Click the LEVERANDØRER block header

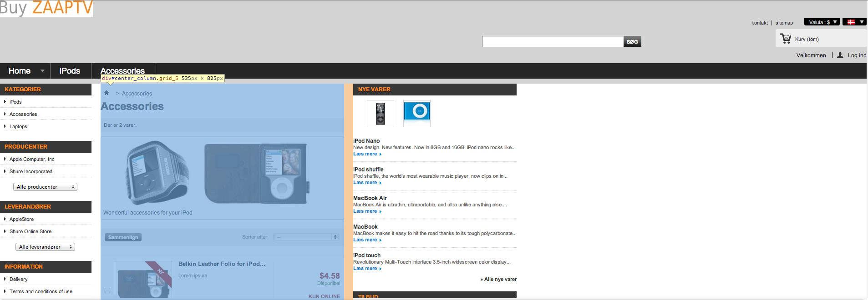(x=46, y=207)
